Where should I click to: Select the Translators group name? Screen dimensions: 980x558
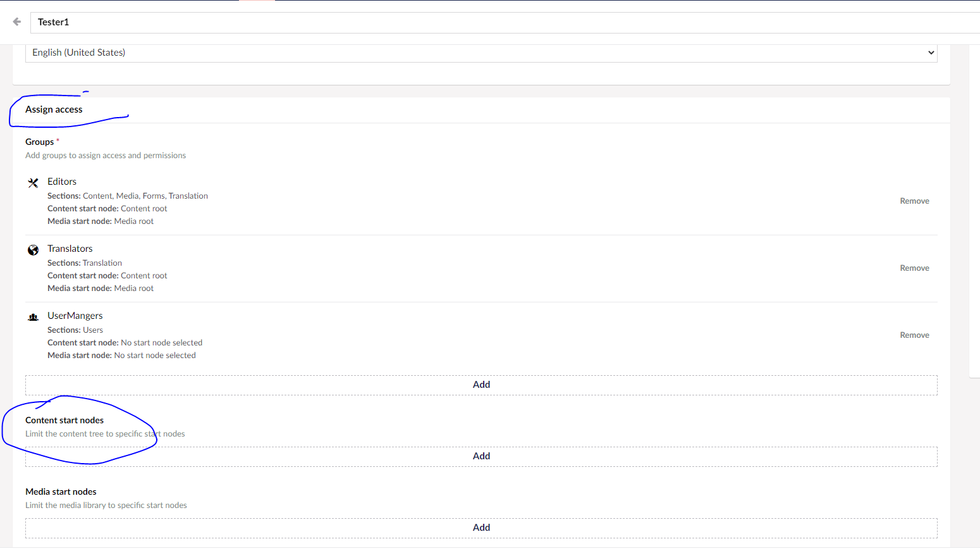tap(70, 249)
